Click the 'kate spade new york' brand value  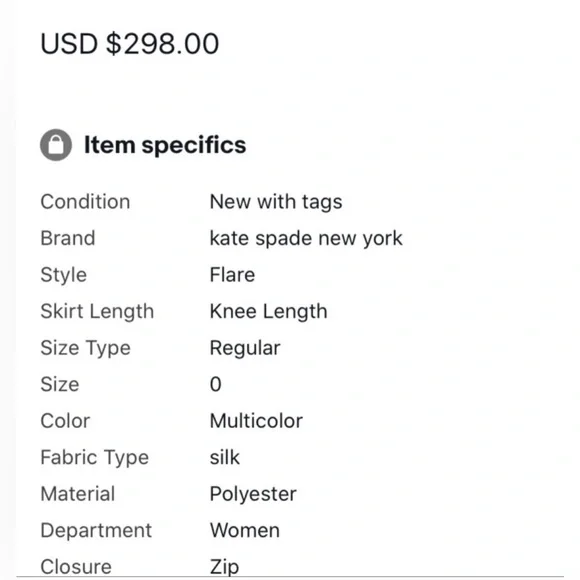(x=306, y=238)
